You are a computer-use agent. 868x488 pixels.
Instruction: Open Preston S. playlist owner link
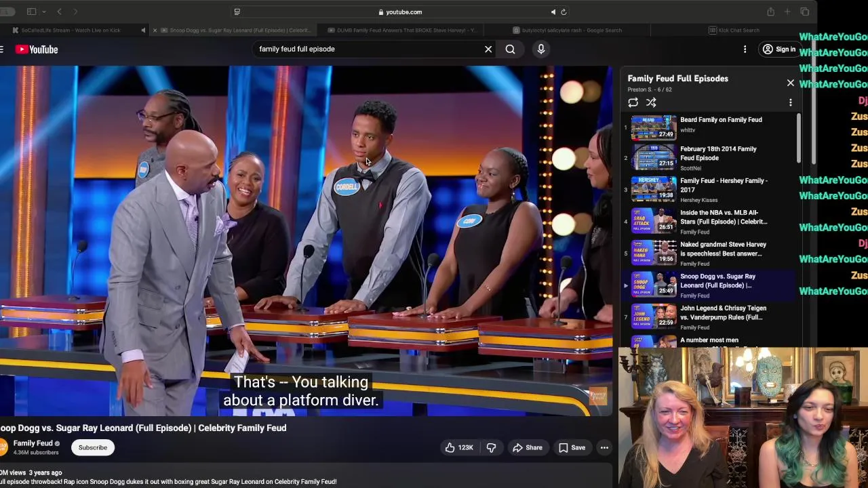[x=641, y=89]
